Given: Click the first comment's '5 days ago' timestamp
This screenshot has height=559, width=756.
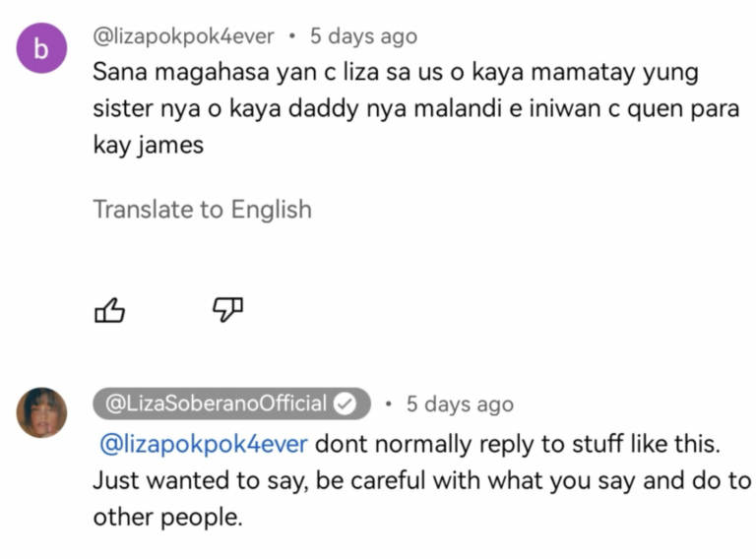Looking at the screenshot, I should point(363,36).
